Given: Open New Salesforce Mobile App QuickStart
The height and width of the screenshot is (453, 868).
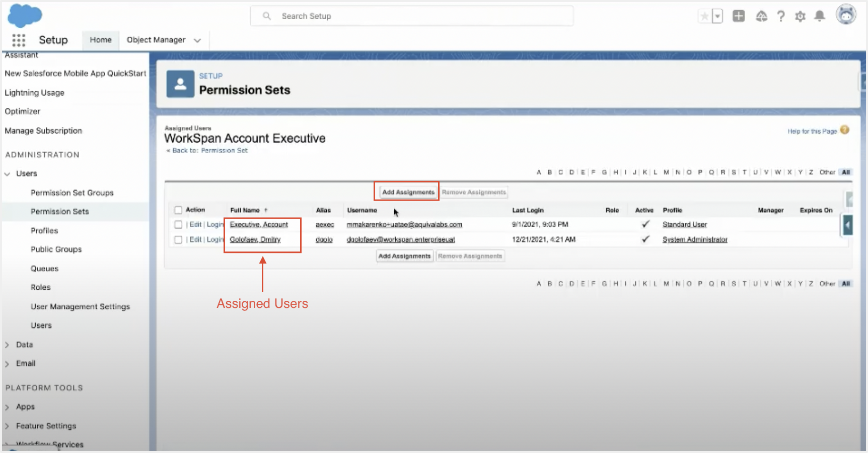Looking at the screenshot, I should point(75,74).
